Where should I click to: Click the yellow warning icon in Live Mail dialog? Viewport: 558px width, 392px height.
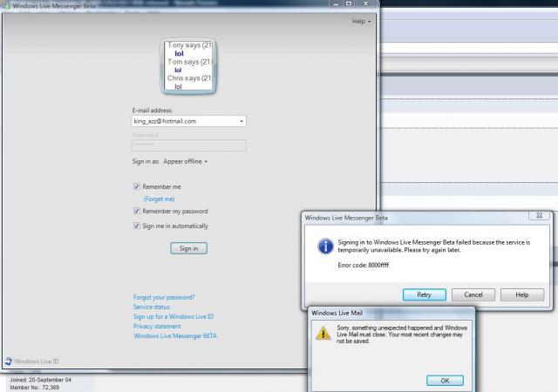coord(323,334)
